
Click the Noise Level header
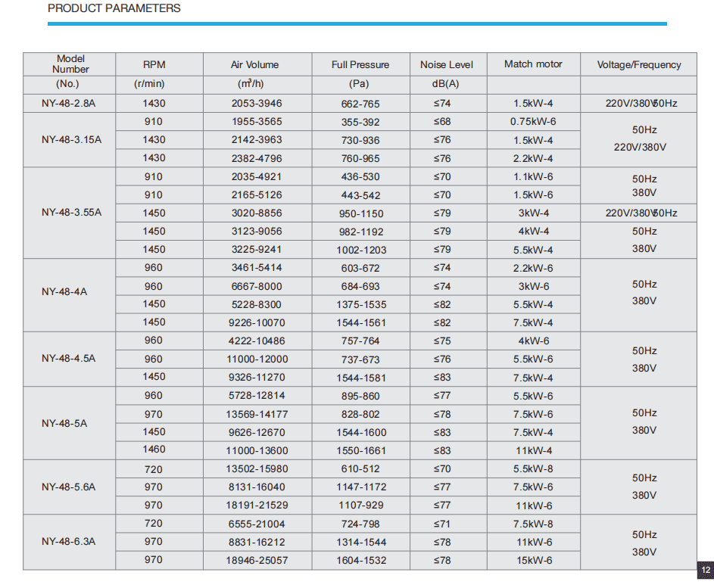448,64
